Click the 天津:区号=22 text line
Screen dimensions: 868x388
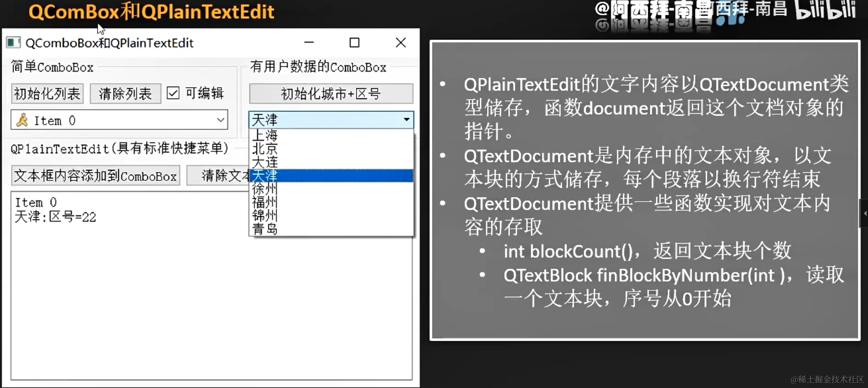pyautogui.click(x=55, y=217)
